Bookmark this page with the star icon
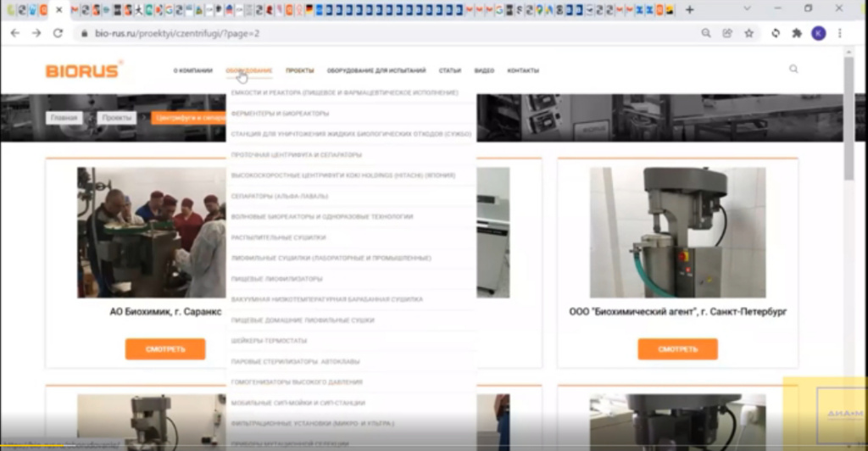This screenshot has height=451, width=868. pyautogui.click(x=749, y=33)
